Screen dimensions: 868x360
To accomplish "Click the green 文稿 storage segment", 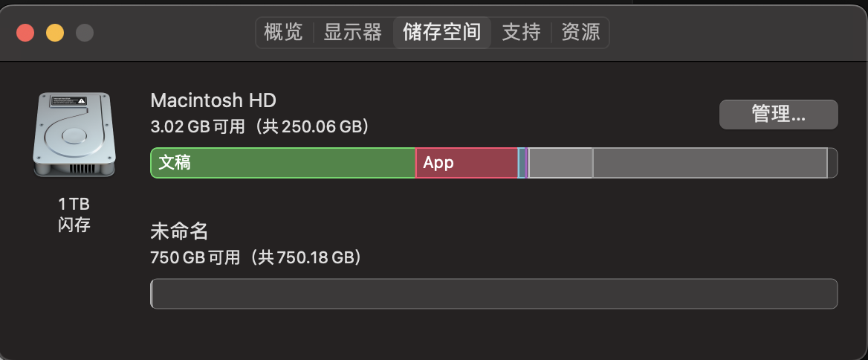I will 282,163.
